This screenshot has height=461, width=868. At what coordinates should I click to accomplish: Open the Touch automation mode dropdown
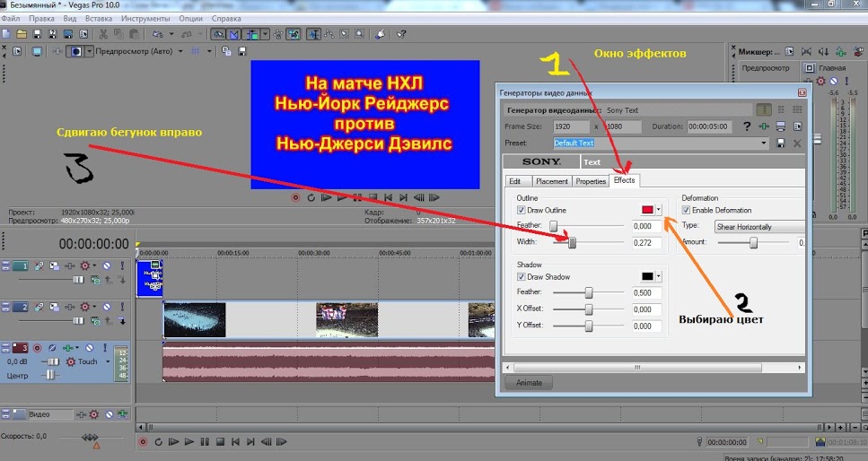108,362
